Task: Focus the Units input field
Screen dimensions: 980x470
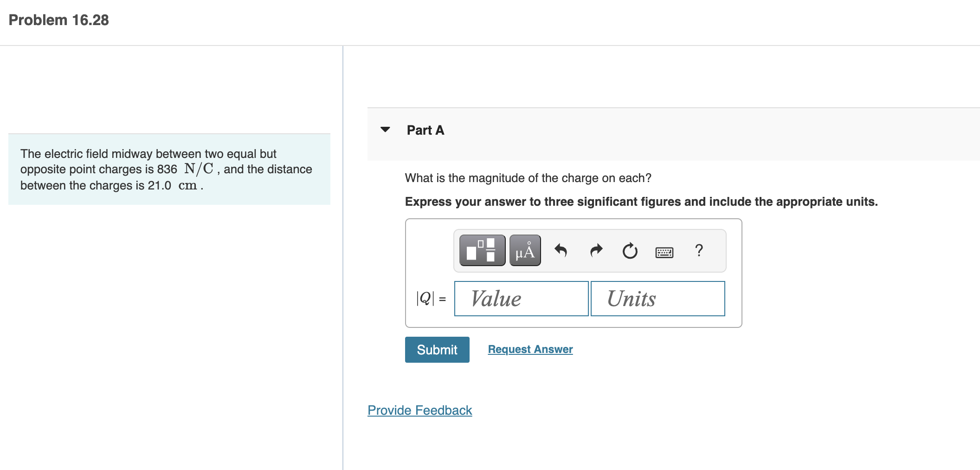Action: 658,299
